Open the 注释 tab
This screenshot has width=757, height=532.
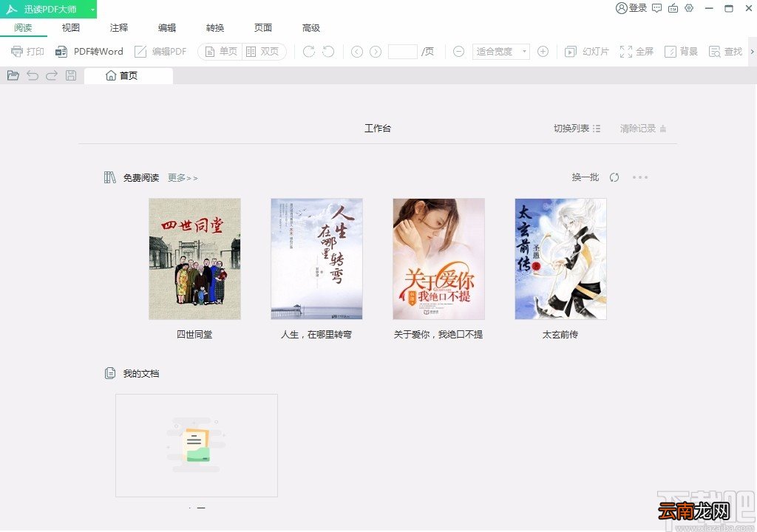pos(119,28)
